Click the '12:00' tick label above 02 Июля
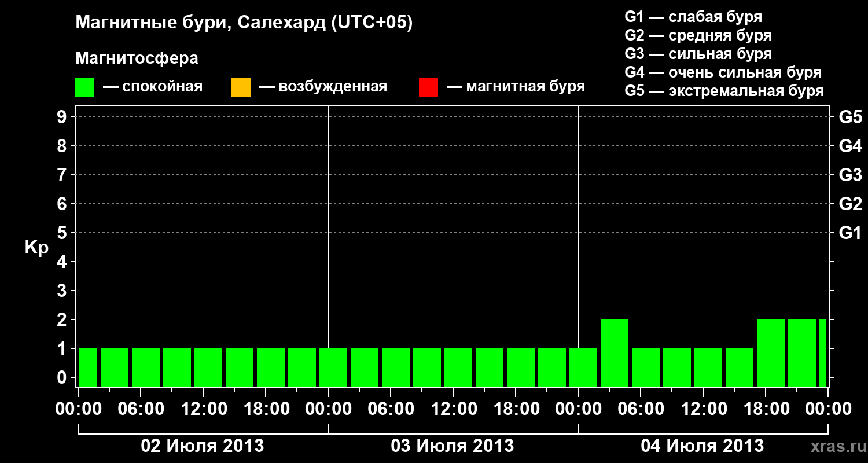The height and width of the screenshot is (463, 868). point(203,409)
